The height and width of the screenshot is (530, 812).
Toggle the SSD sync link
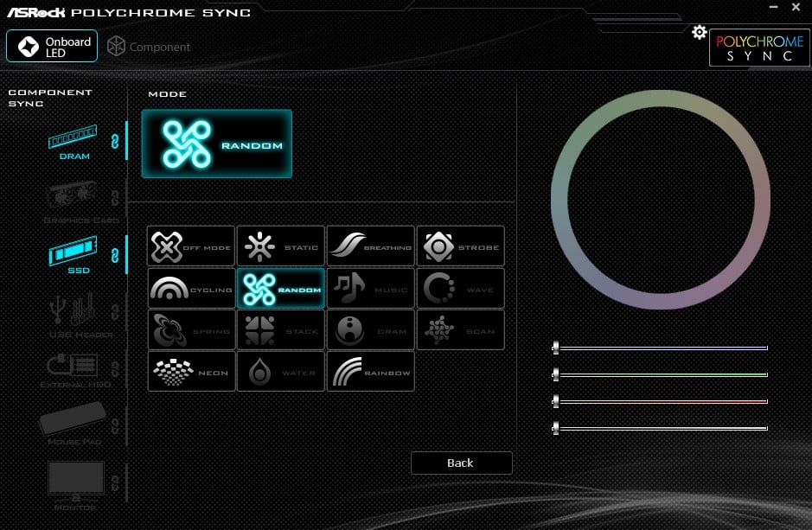[x=115, y=255]
